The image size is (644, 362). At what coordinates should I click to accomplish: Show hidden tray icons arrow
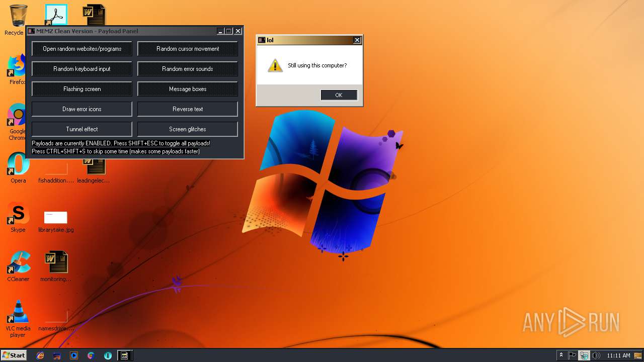[x=561, y=355]
